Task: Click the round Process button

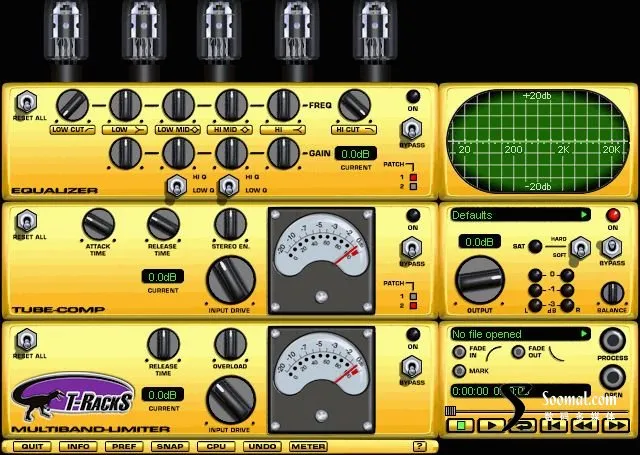Action: [612, 340]
